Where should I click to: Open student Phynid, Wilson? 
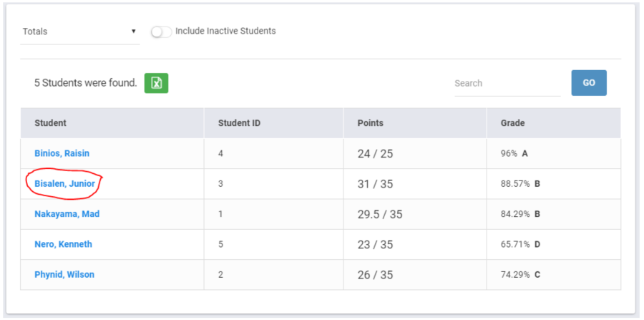tap(64, 274)
